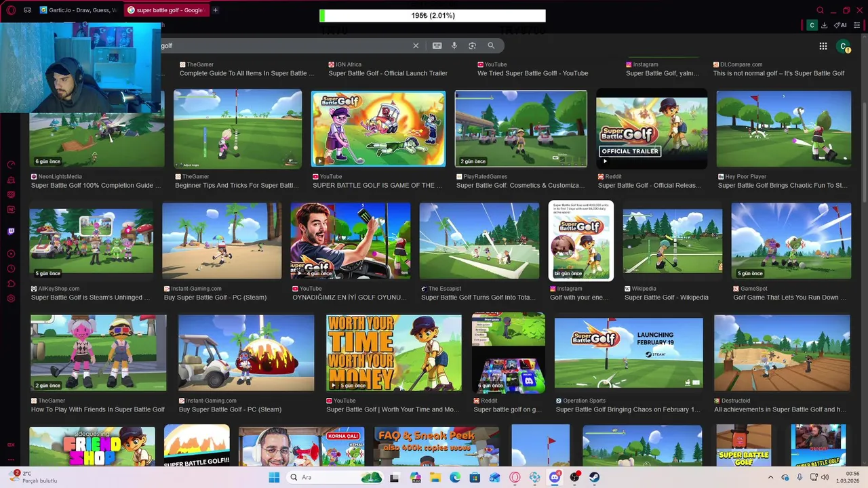The height and width of the screenshot is (488, 868).
Task: Open AllKeyShop Steam's Unhinged image result
Action: (x=92, y=241)
